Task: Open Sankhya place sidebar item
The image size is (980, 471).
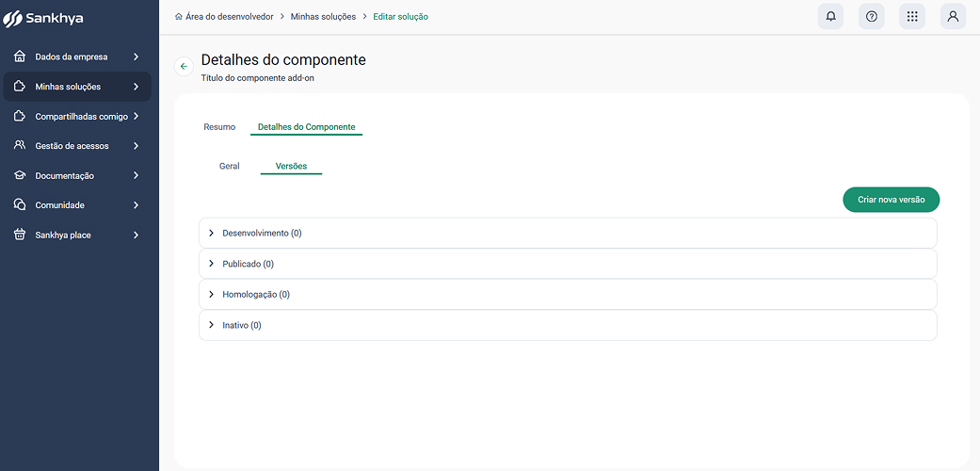Action: tap(77, 235)
